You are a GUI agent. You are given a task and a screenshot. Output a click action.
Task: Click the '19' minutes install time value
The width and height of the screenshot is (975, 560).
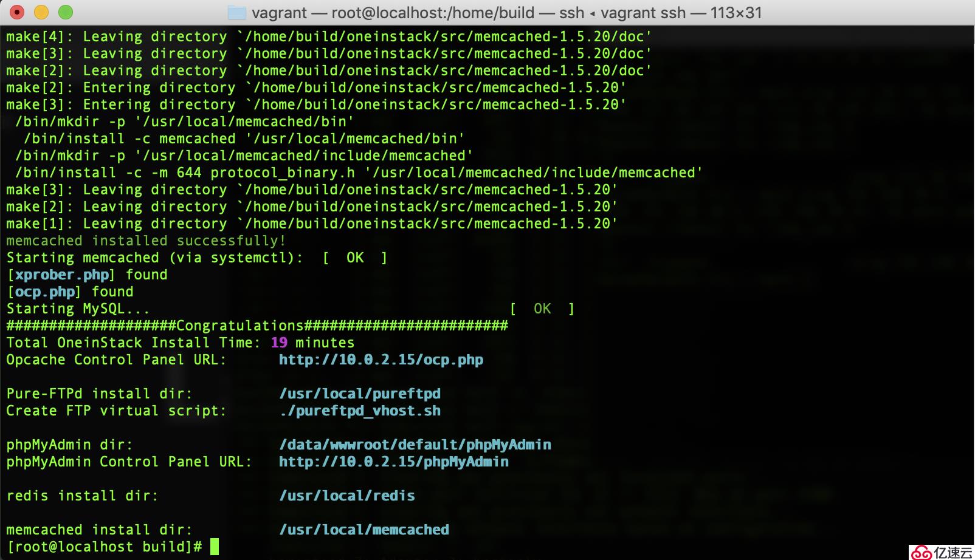click(x=279, y=343)
